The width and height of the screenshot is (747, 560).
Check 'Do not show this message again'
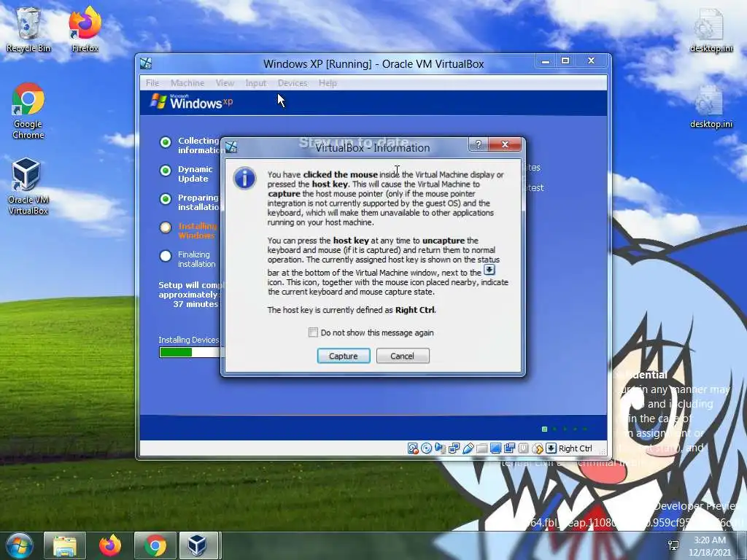(312, 332)
